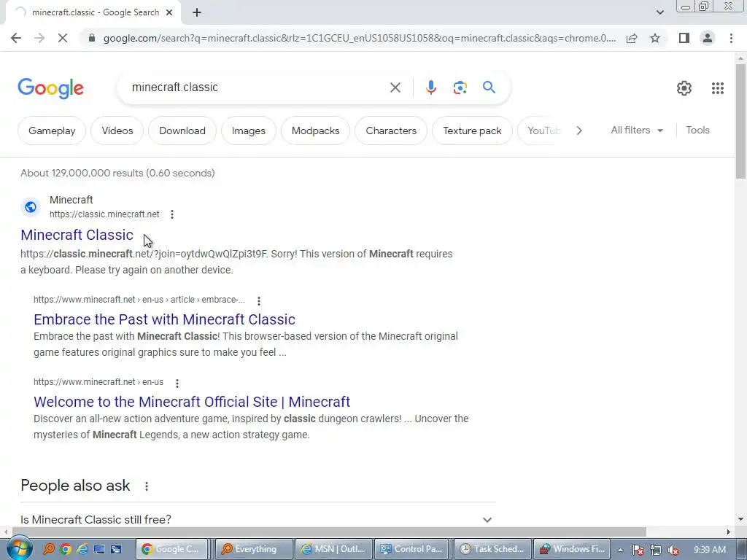Click the classic.minecraft.net globe favicon
Viewport: 747px width, 560px height.
[31, 206]
